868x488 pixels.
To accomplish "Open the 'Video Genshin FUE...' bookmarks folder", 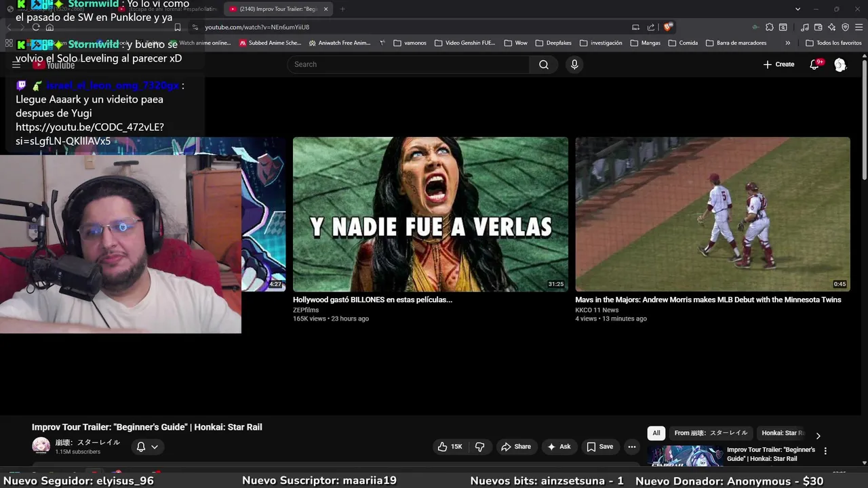I will click(465, 43).
